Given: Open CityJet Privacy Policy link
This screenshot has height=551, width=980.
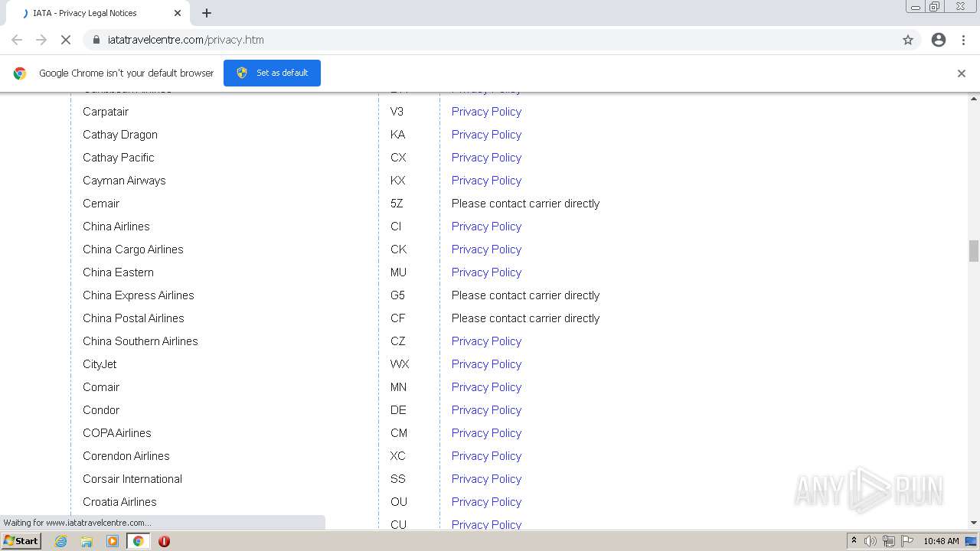Looking at the screenshot, I should point(486,364).
